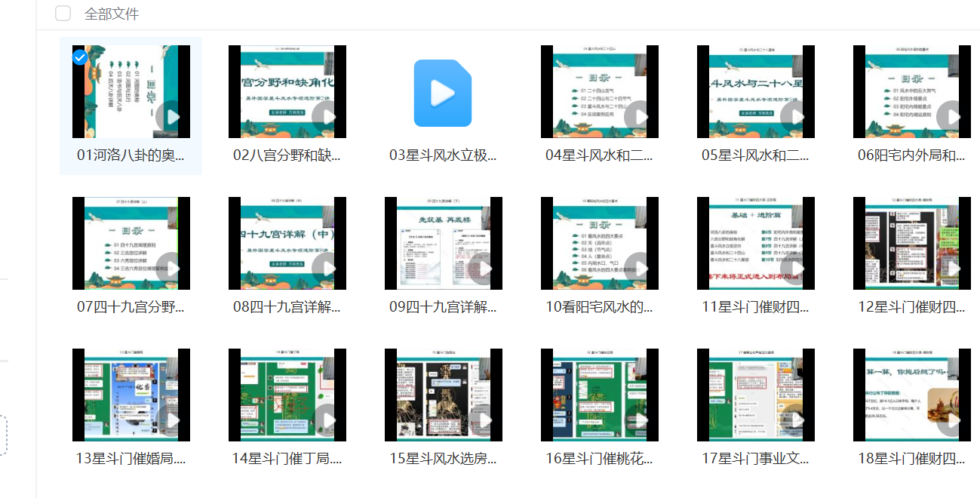Click play icon on 09四十九宫详解 thumbnail

(485, 269)
